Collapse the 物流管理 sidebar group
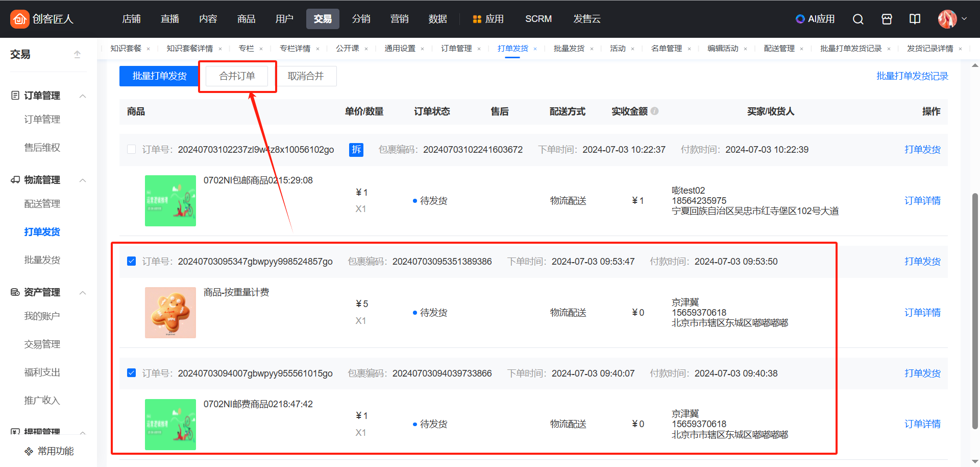The height and width of the screenshot is (467, 980). [x=83, y=180]
